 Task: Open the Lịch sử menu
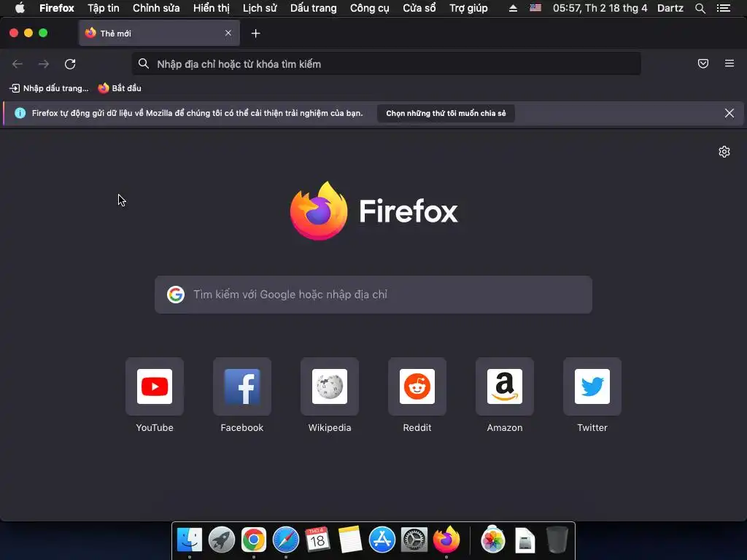click(260, 8)
